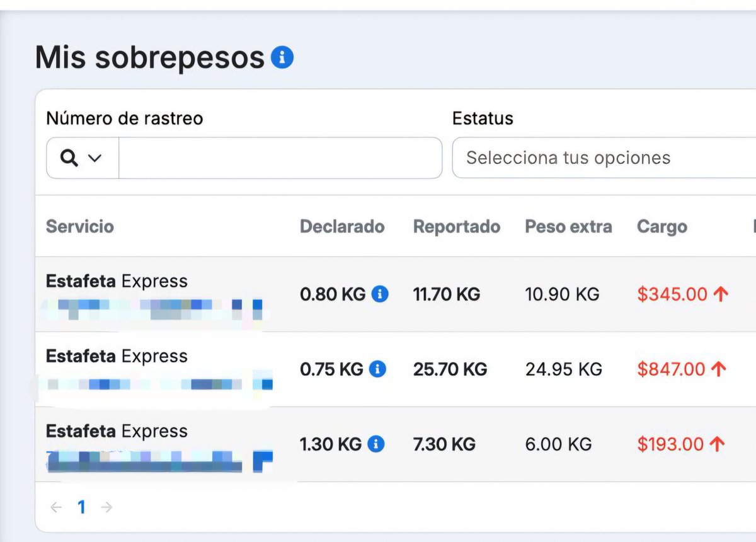Click the 24.95 KG extra weight
Image resolution: width=756 pixels, height=542 pixels.
pos(564,369)
